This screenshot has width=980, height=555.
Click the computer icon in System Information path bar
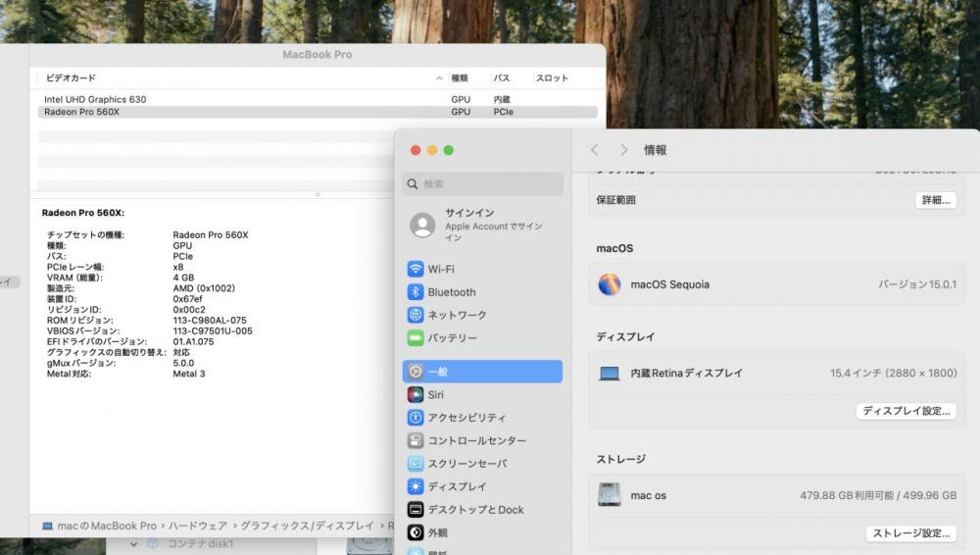coord(47,527)
